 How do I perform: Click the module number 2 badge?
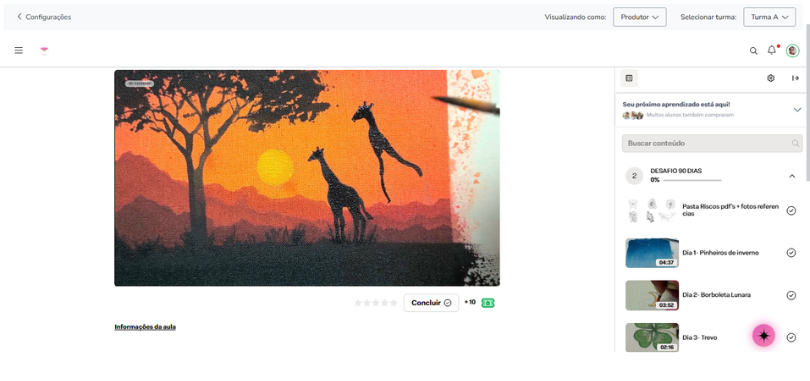coord(634,176)
